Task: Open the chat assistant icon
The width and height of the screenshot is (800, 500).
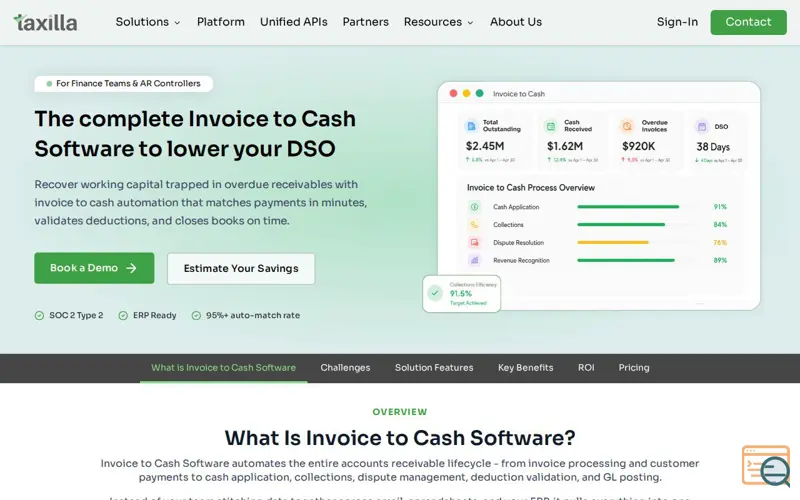Action: click(x=766, y=466)
